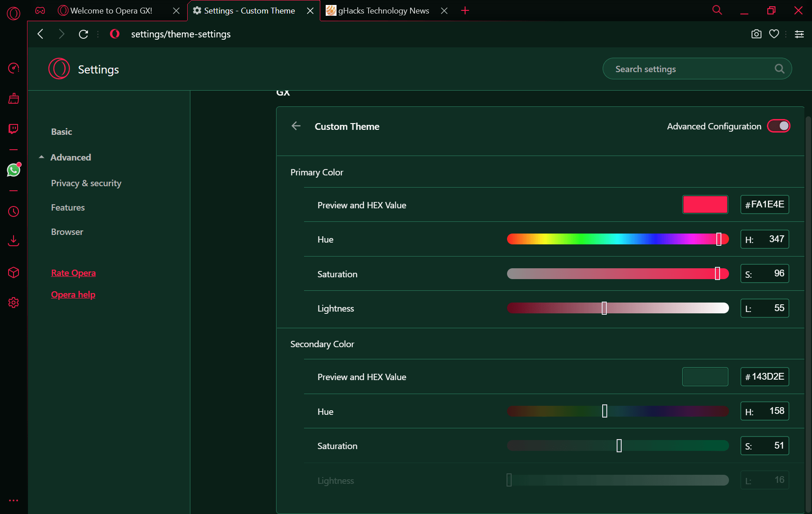812x514 pixels.
Task: Switch to gHacks Technology News tab
Action: [383, 11]
